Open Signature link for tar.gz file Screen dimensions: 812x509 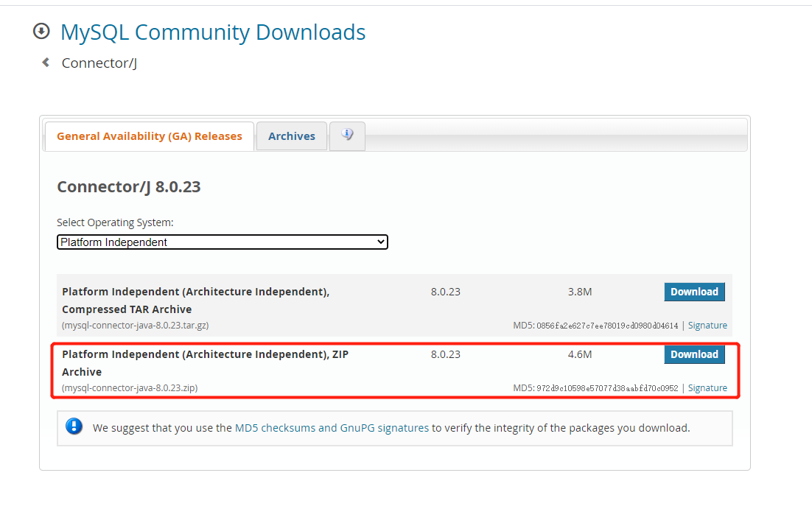pyautogui.click(x=707, y=325)
